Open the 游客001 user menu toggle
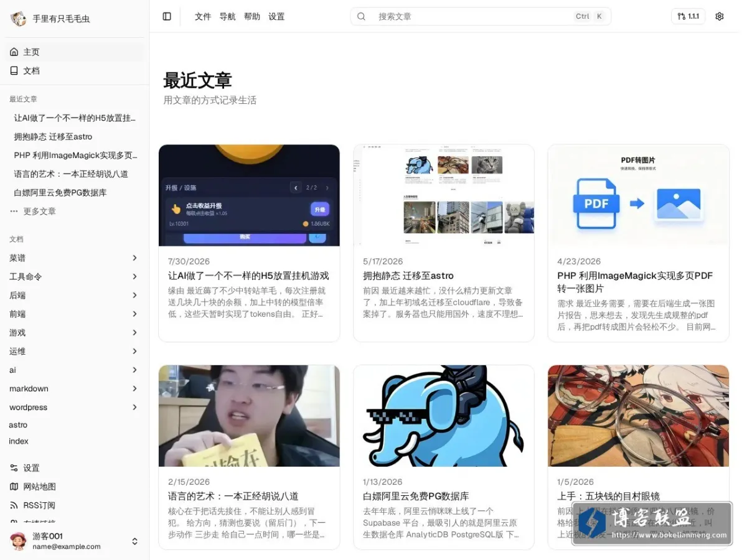The width and height of the screenshot is (747, 560). tap(134, 541)
